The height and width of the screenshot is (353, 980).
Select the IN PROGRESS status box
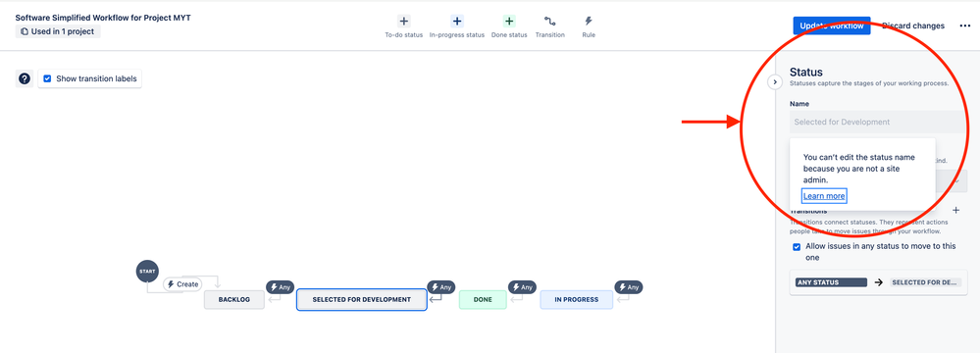(576, 299)
